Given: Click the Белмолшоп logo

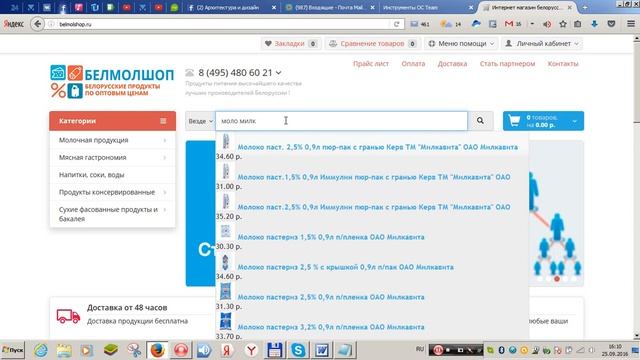Looking at the screenshot, I should pyautogui.click(x=112, y=82).
